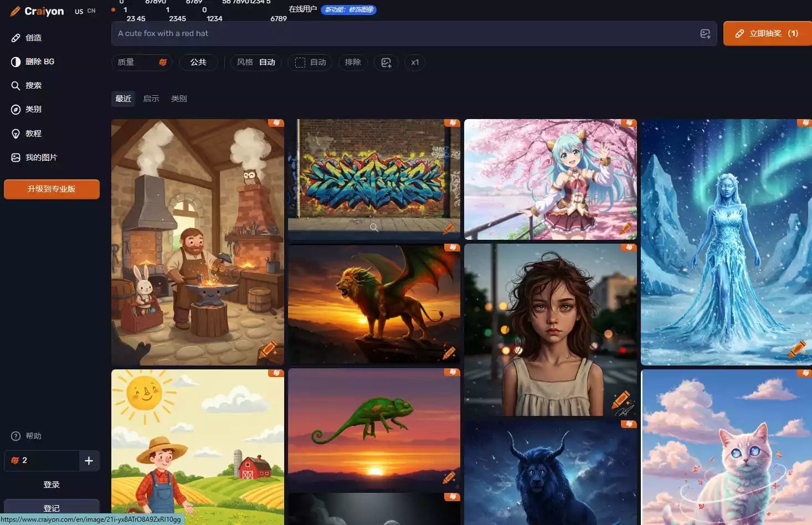Screen dimensions: 812x525
Task: Toggle the 公共 visibility setting
Action: (198, 63)
